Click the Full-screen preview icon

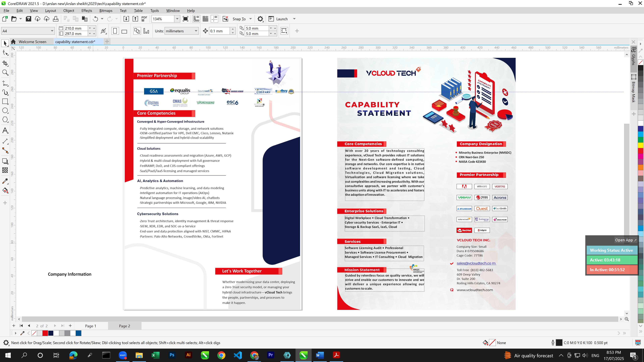point(185,19)
